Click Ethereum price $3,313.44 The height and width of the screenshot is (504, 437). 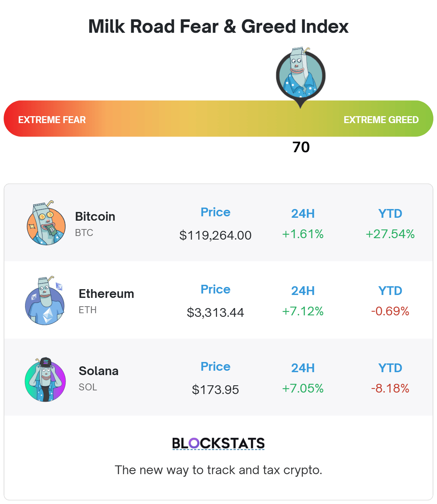pyautogui.click(x=216, y=312)
